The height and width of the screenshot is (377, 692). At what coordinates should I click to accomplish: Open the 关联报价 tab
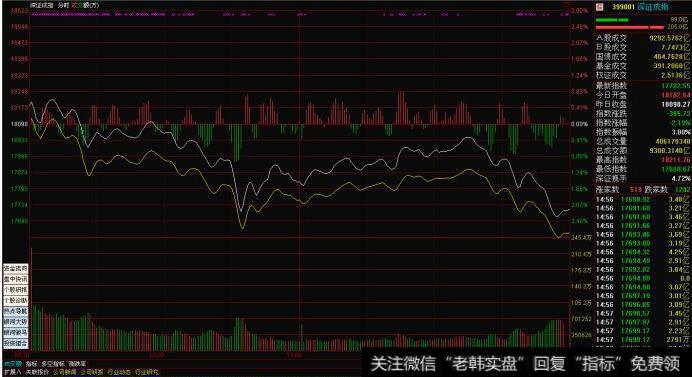[x=37, y=372]
